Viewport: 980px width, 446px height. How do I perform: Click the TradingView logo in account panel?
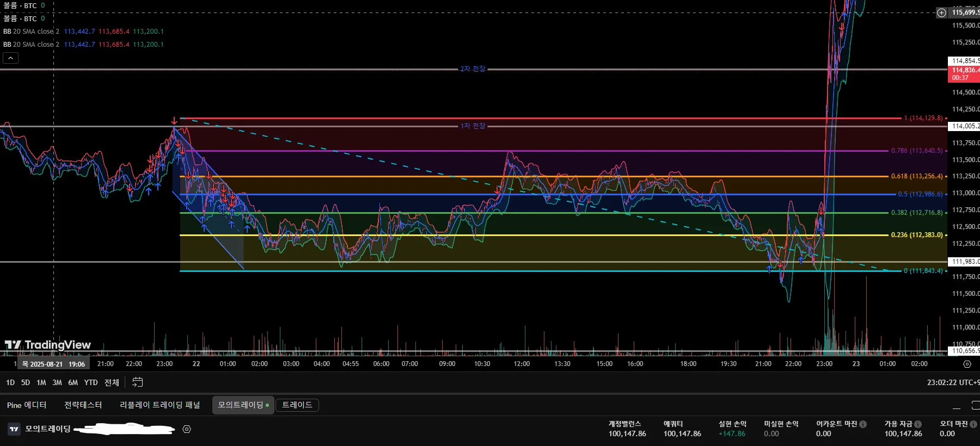coord(14,429)
